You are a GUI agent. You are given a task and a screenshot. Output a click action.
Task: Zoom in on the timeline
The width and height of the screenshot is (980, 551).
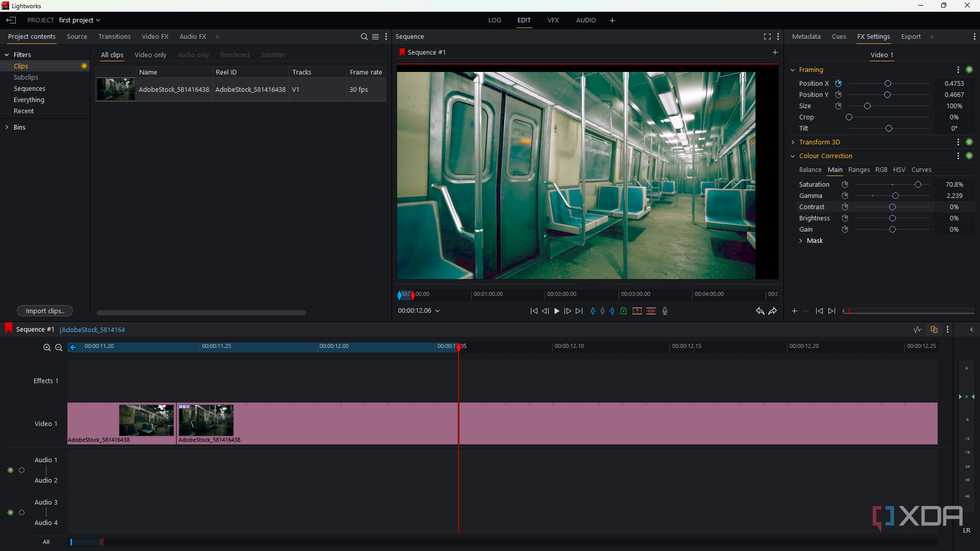click(x=47, y=348)
